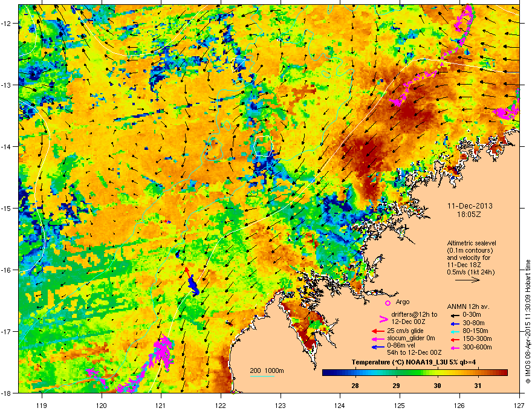Click the latitude axis label '-16'
Screen dimensions: 532x411
7,270
